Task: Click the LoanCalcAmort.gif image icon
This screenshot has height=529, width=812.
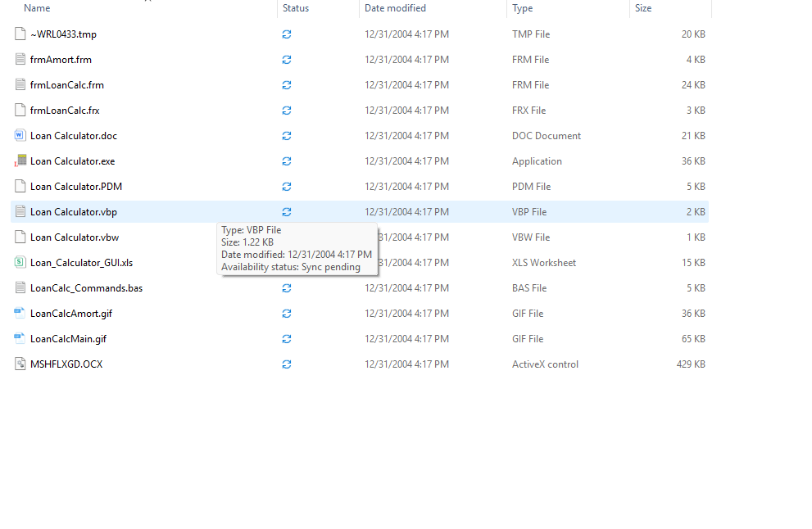Action: coord(21,314)
